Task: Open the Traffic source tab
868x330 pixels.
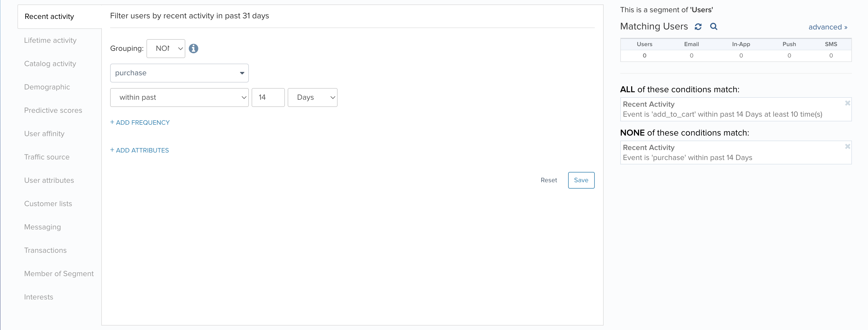Action: click(47, 157)
